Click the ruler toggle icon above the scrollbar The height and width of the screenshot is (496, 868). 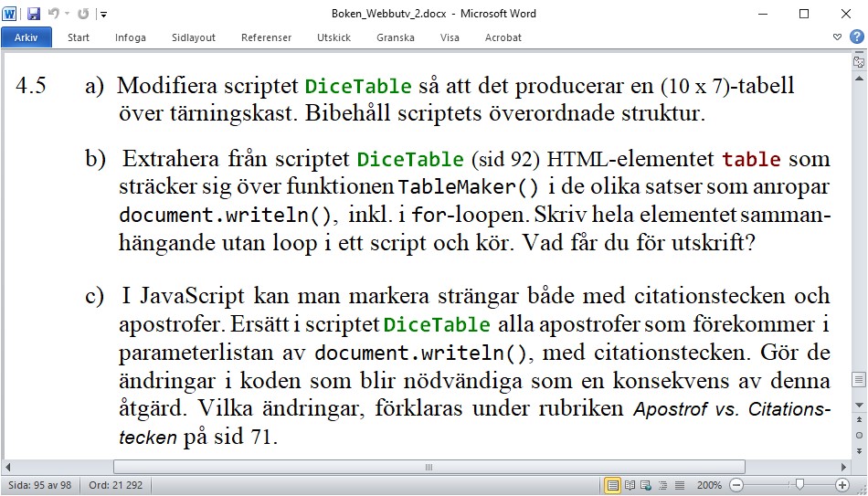click(859, 62)
